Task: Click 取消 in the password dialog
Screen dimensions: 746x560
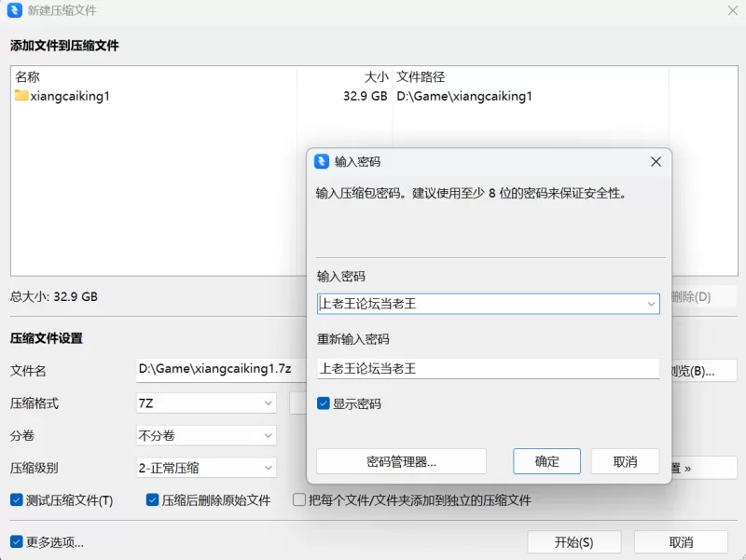Action: [625, 461]
